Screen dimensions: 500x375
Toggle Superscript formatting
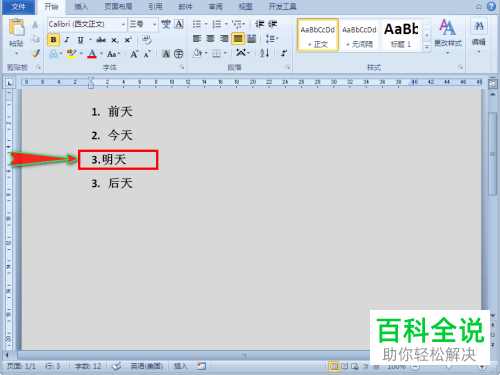tap(128, 40)
